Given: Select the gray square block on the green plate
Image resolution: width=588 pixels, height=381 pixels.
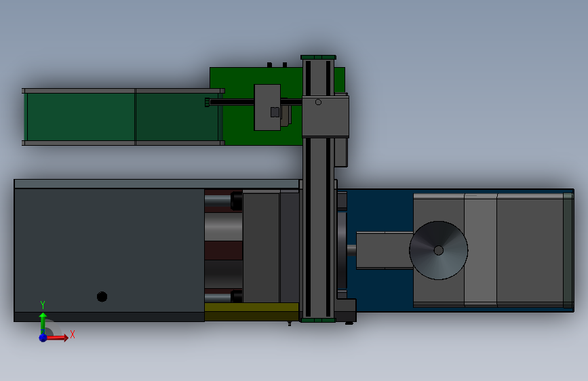Looking at the screenshot, I should point(267,107).
